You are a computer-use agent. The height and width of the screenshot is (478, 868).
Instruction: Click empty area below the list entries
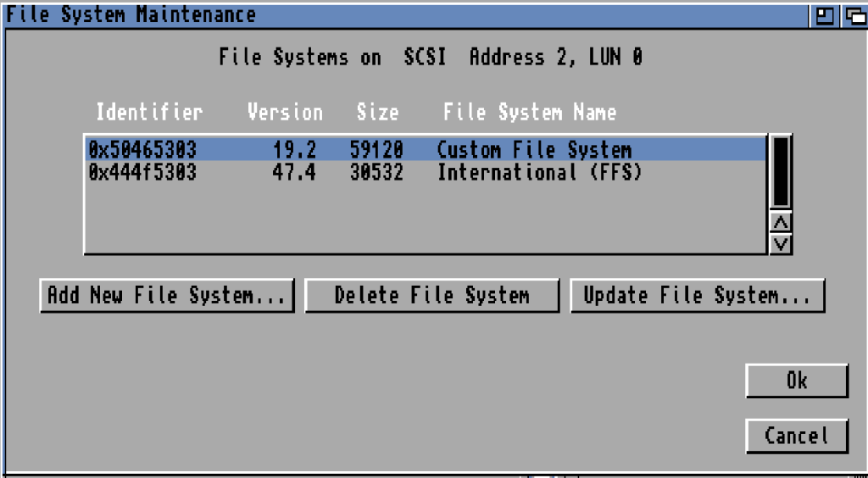click(x=424, y=220)
